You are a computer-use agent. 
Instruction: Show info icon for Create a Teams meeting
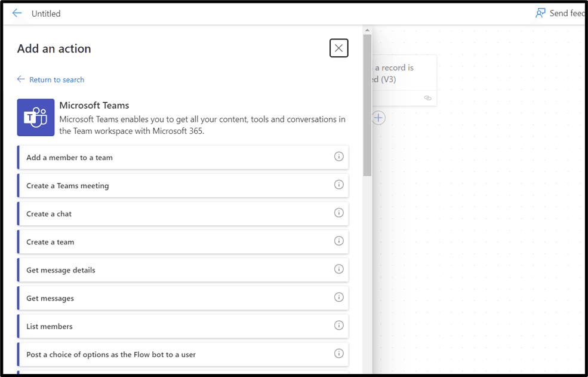[338, 185]
